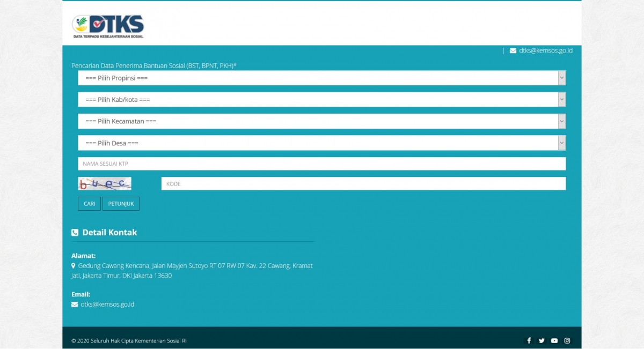644x349 pixels.
Task: Click the captcha image
Action: click(105, 184)
